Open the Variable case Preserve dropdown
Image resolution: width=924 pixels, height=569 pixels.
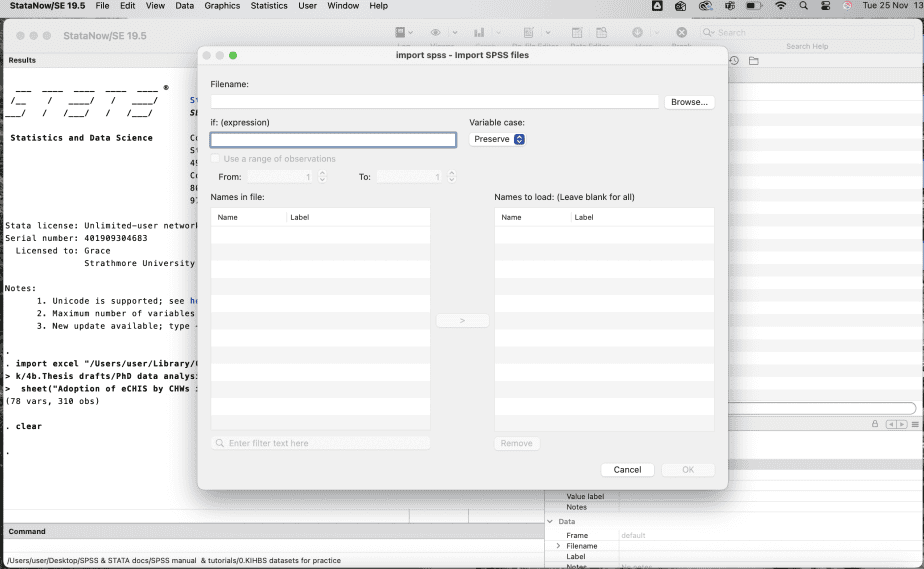coord(497,139)
